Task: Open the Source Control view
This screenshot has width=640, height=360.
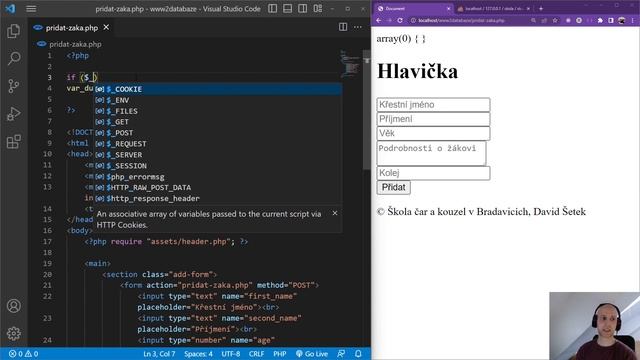Action: 13,86
